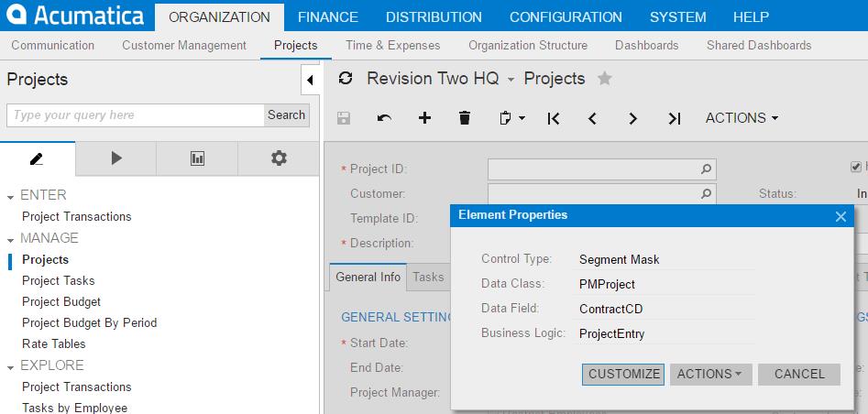Add Projects screen to favorites star

[605, 79]
